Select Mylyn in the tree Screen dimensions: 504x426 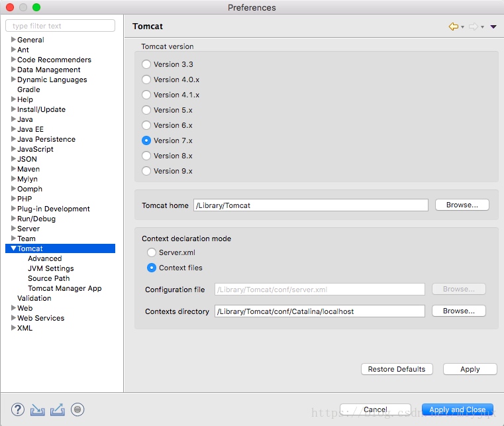coord(27,179)
